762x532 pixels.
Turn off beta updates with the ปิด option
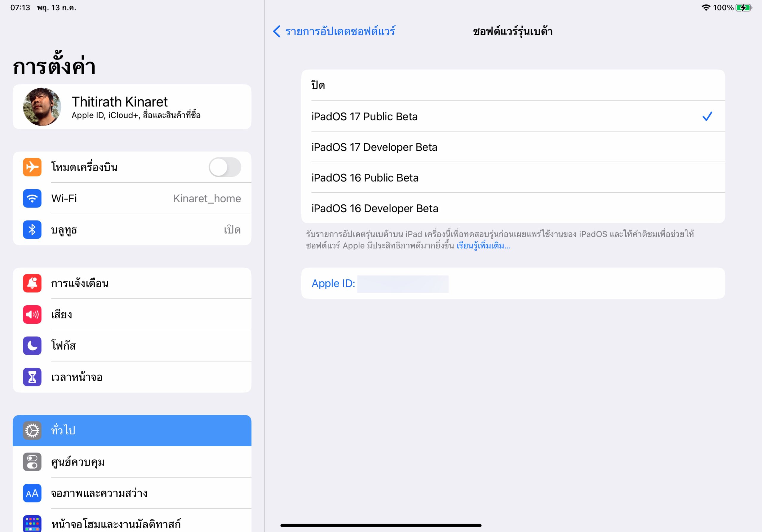[513, 85]
